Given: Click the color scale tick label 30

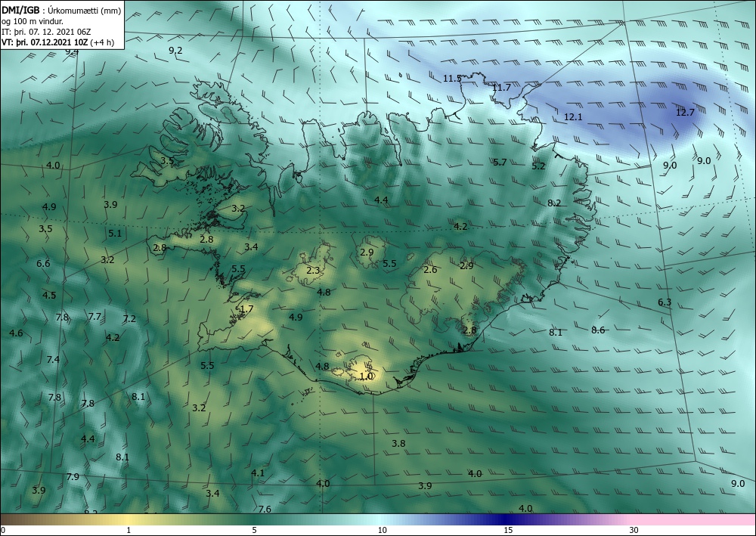Looking at the screenshot, I should point(634,531).
